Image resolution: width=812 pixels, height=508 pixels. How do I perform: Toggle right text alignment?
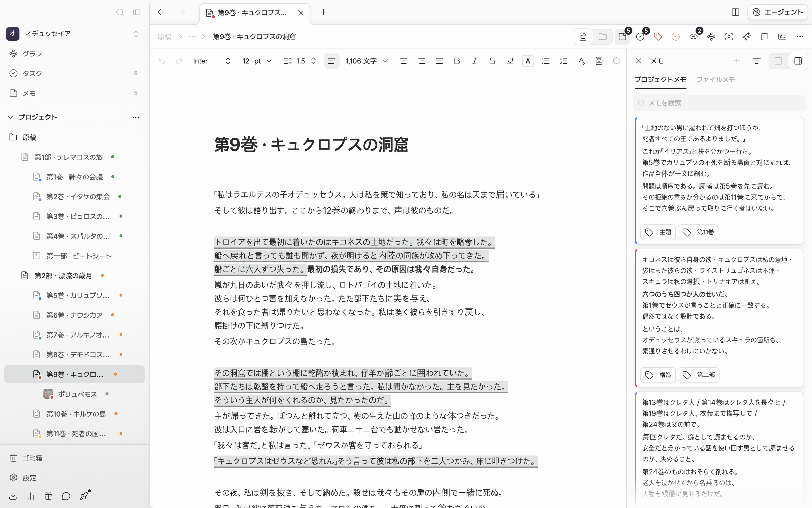pos(422,61)
